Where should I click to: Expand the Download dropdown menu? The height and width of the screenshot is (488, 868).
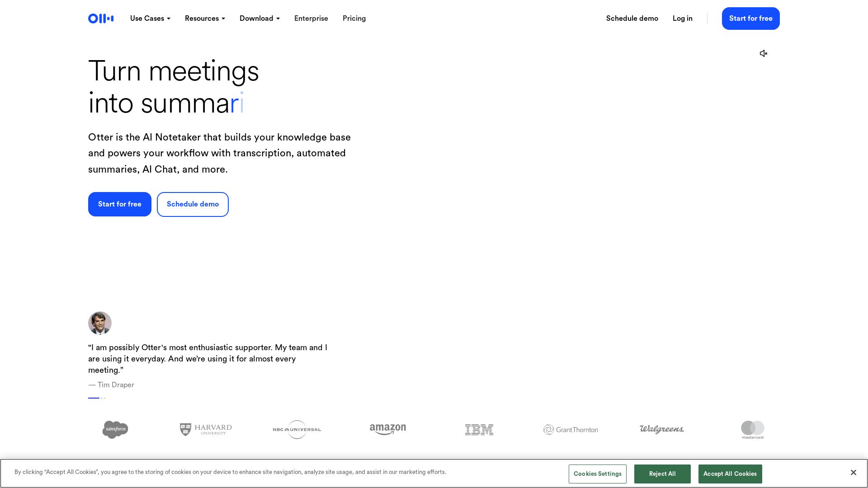[x=259, y=19]
